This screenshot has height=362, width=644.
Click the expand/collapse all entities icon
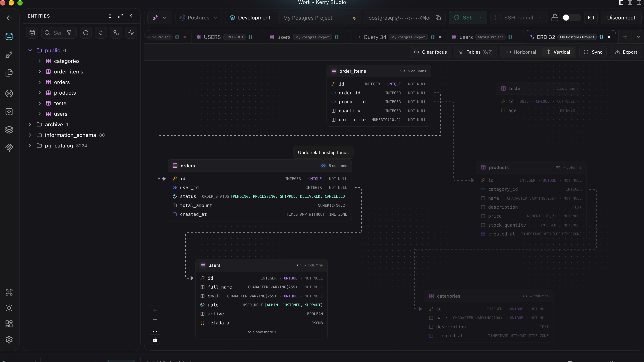click(101, 33)
